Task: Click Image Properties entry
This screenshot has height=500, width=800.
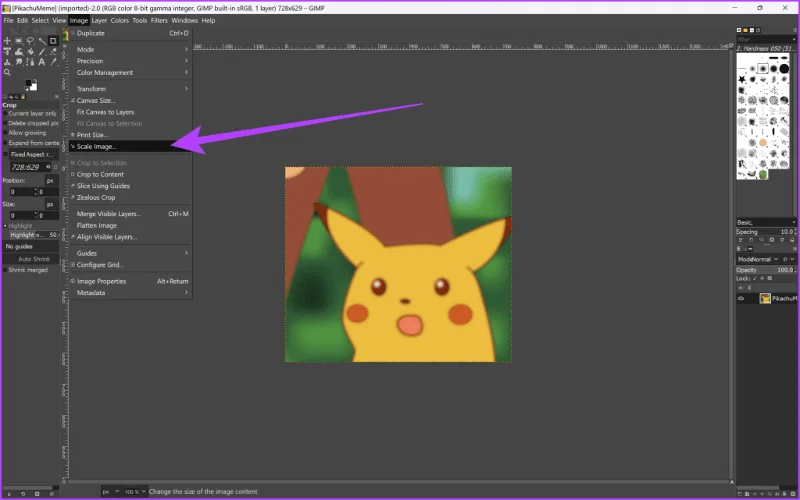Action: coord(130,281)
